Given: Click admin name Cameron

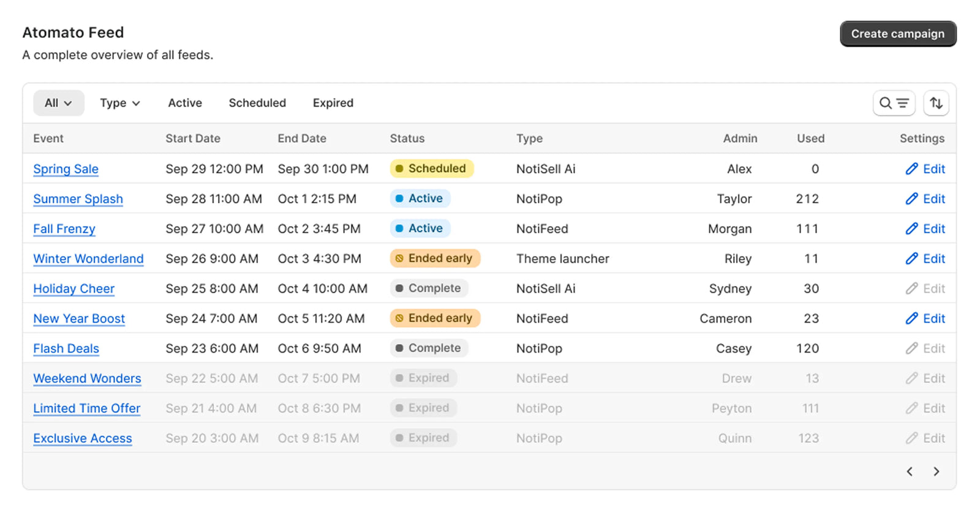Looking at the screenshot, I should (x=725, y=319).
